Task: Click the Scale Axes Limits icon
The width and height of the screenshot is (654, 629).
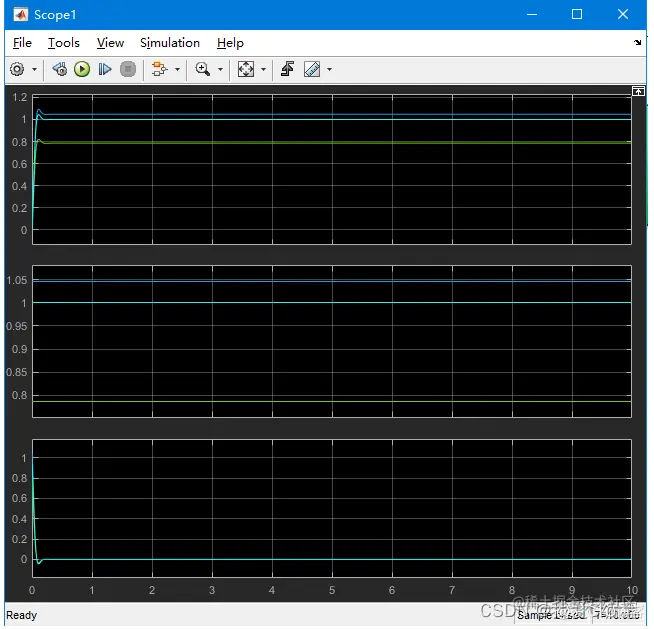Action: (x=246, y=69)
